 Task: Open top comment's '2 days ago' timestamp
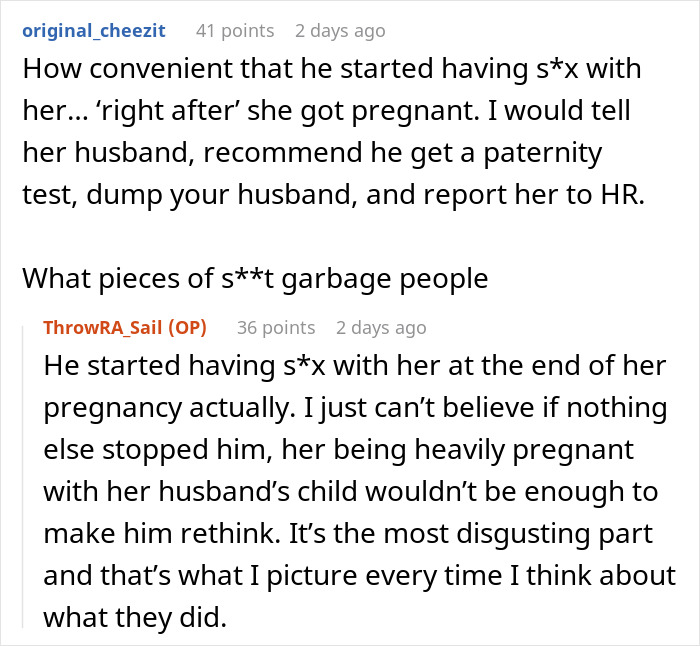(340, 31)
